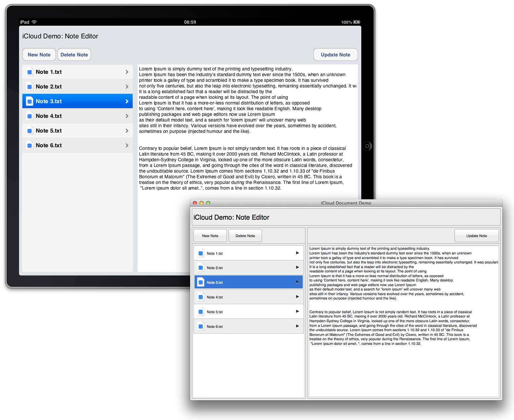Click the file icon next to Note 2.txt on iPad
The height and width of the screenshot is (420, 514).
click(29, 86)
